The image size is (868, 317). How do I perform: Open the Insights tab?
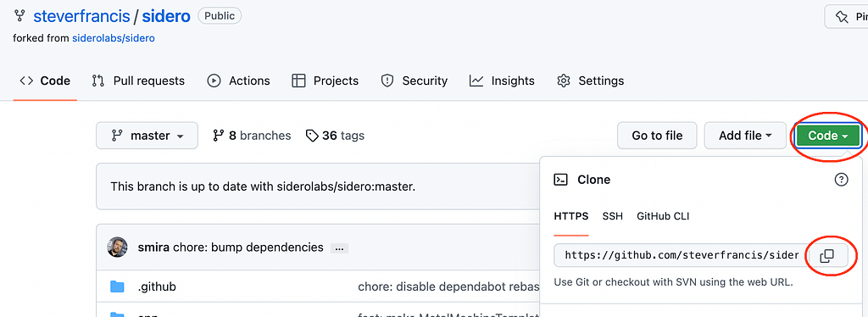[502, 81]
